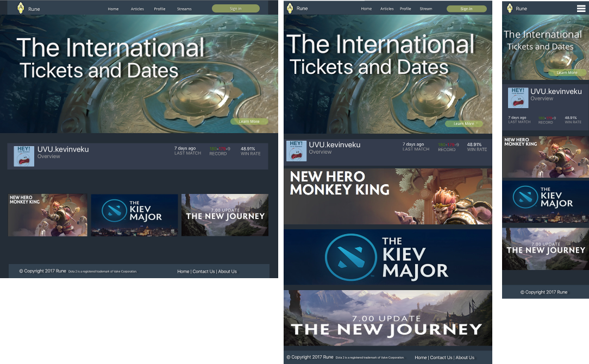This screenshot has height=364, width=589.
Task: Click The International heading in desktop hero
Action: 110,48
